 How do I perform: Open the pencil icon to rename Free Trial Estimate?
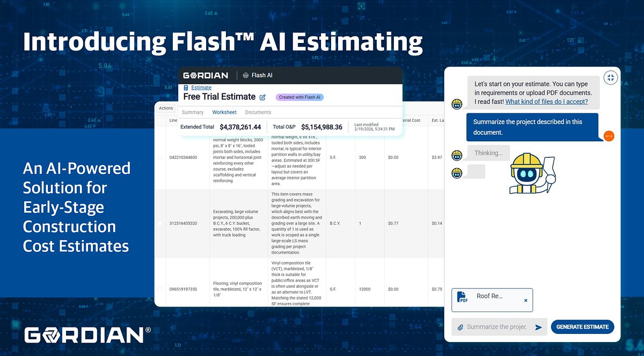click(262, 97)
